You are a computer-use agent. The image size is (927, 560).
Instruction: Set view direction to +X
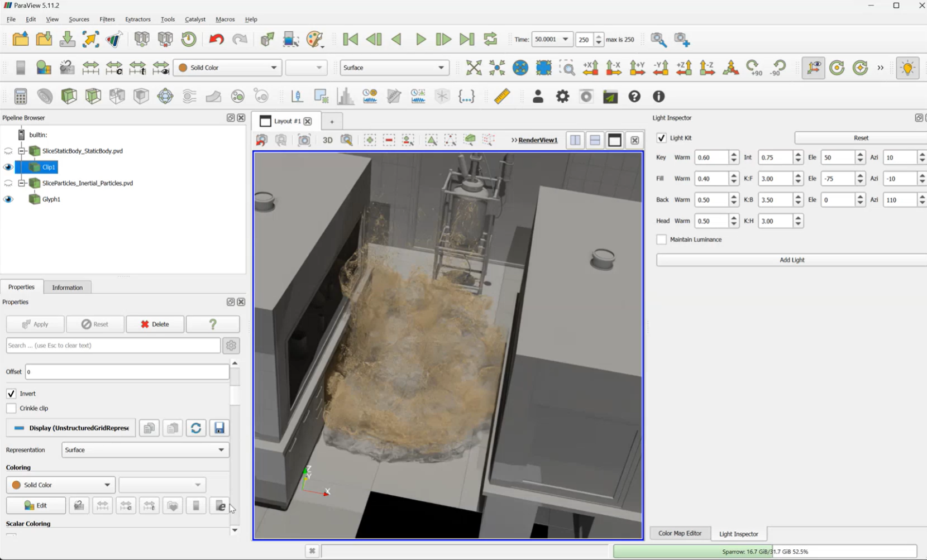590,68
